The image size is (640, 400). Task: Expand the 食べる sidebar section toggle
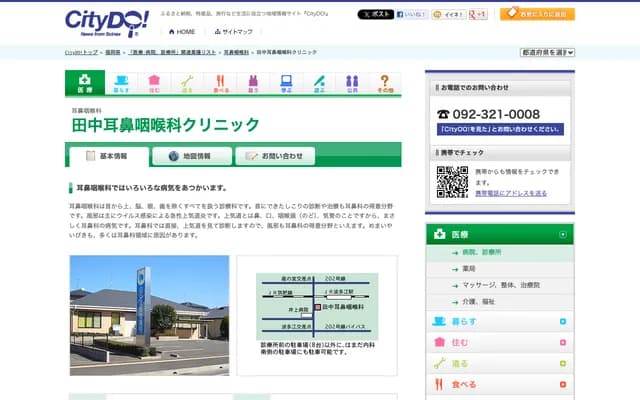563,384
